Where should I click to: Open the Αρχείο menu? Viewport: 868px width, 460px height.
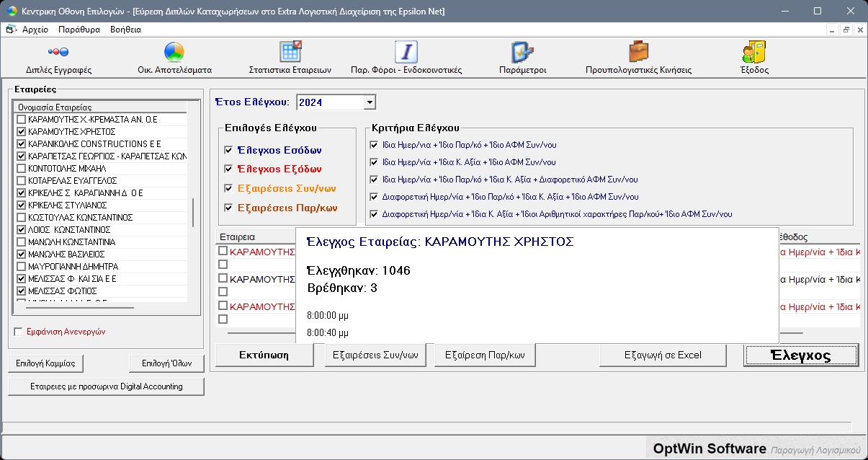coord(35,30)
